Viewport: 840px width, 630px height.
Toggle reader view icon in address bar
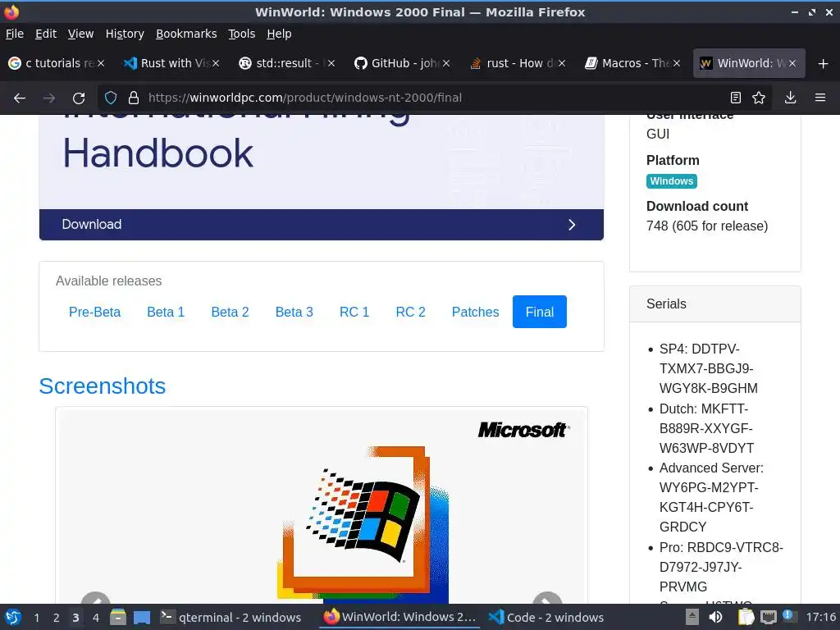coord(736,98)
